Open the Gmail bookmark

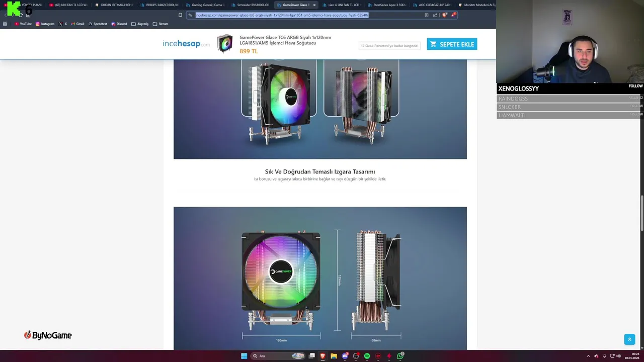coord(77,24)
